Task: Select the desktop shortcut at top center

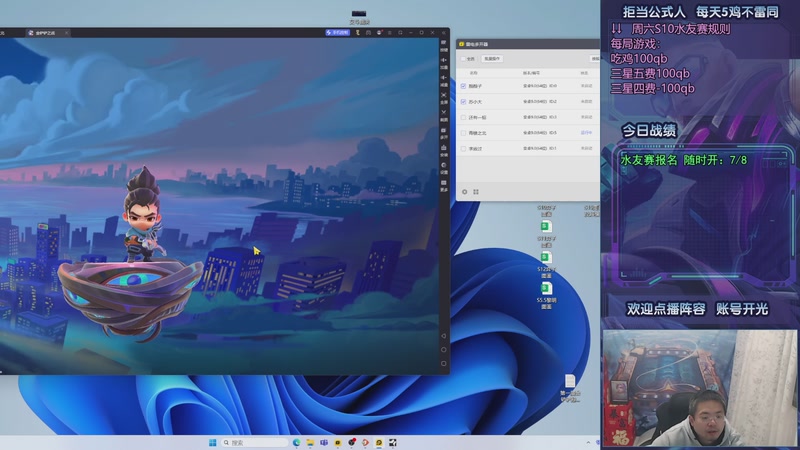Action: click(x=359, y=17)
